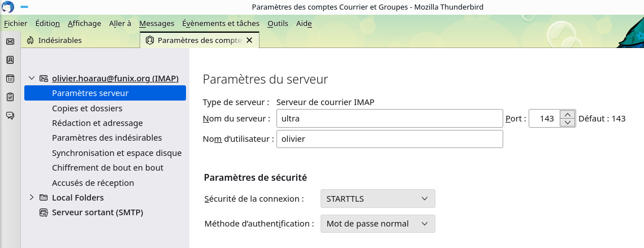Collapse the olivier.hoarau@funix.org account tree
Image resolution: width=644 pixels, height=248 pixels.
32,79
